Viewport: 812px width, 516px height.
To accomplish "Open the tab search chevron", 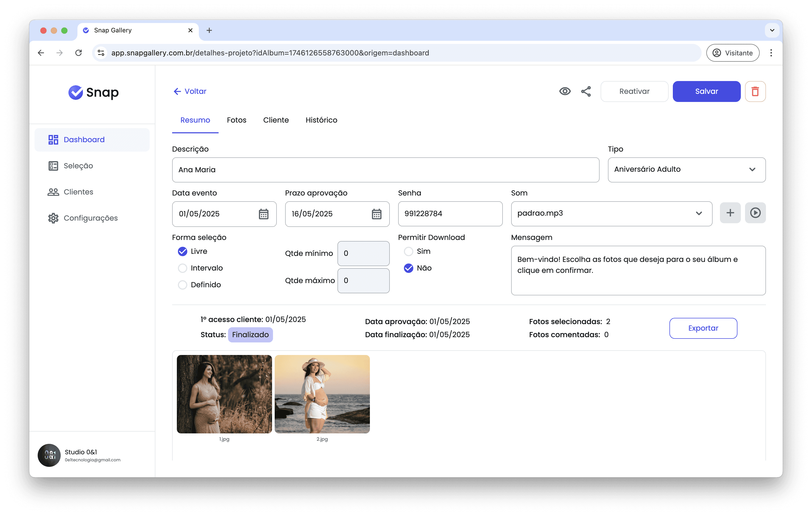I will (x=772, y=30).
